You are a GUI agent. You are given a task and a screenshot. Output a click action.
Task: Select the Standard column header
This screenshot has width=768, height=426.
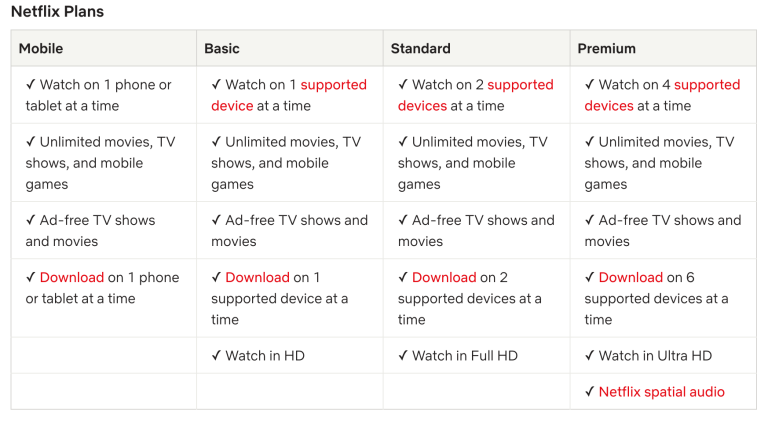pos(420,48)
